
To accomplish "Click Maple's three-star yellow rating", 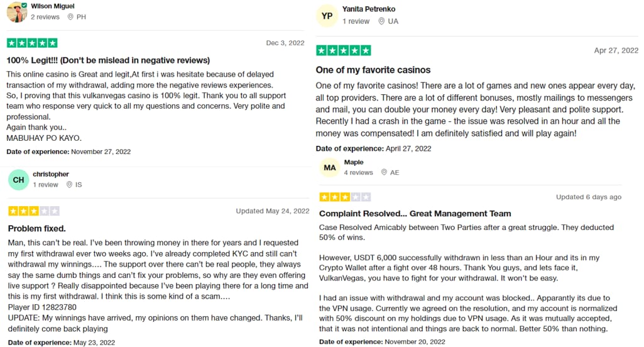I will tap(345, 197).
